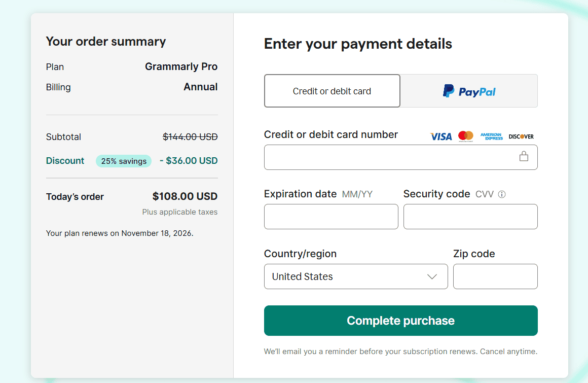Click the Zip code field
The image size is (588, 383).
(x=495, y=276)
